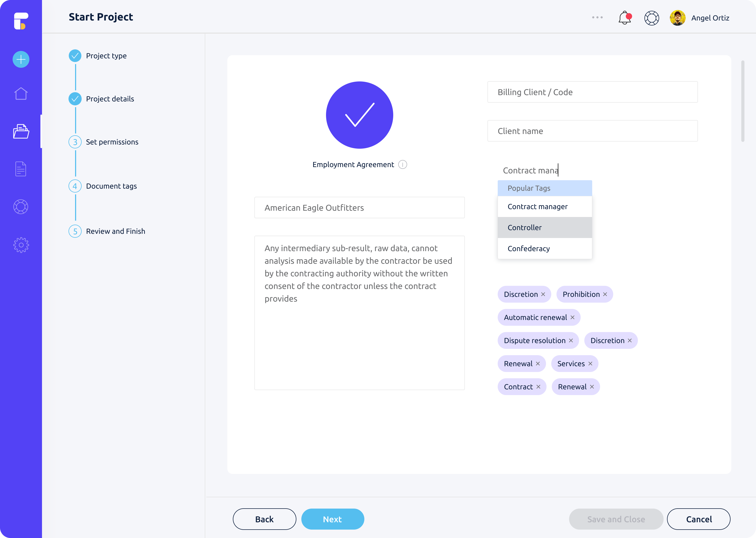Remove the Automatic renewal tag
This screenshot has height=538, width=756.
pyautogui.click(x=572, y=317)
